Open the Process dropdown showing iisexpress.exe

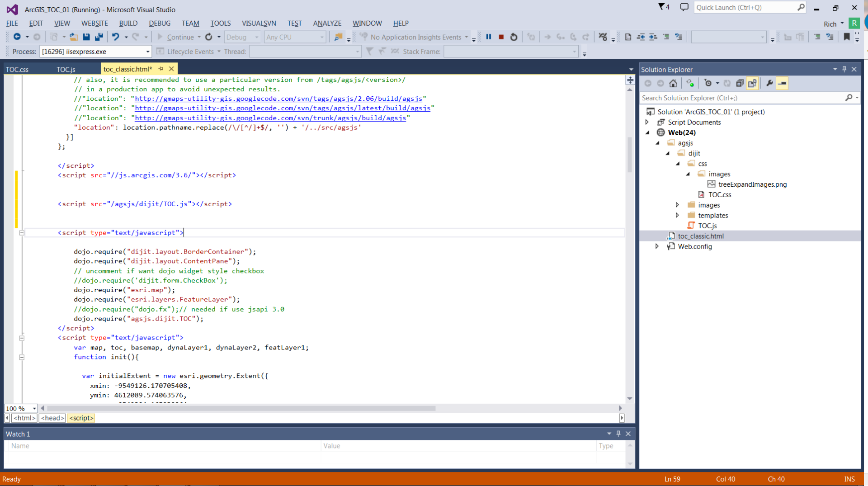click(x=147, y=52)
